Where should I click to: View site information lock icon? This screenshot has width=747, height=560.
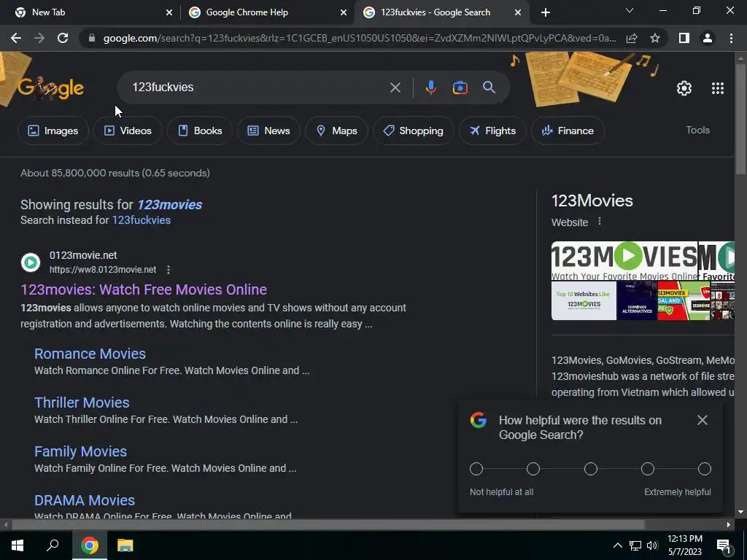tap(92, 38)
